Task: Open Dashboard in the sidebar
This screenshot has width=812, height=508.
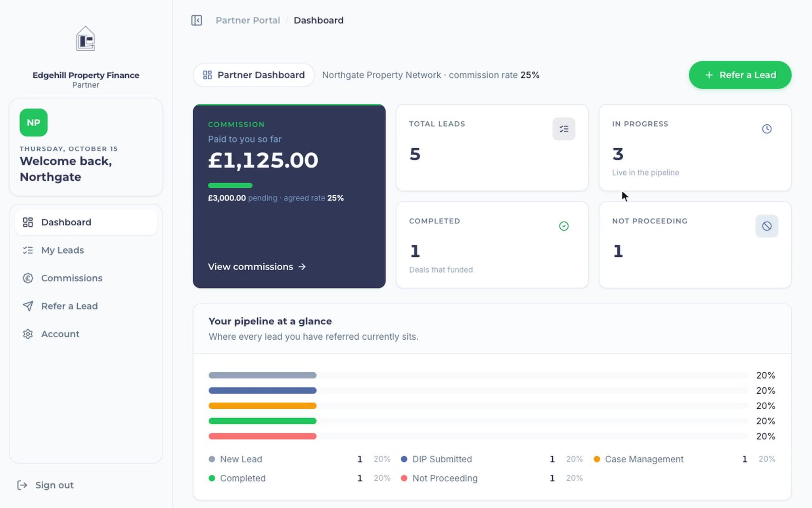Action: tap(86, 222)
